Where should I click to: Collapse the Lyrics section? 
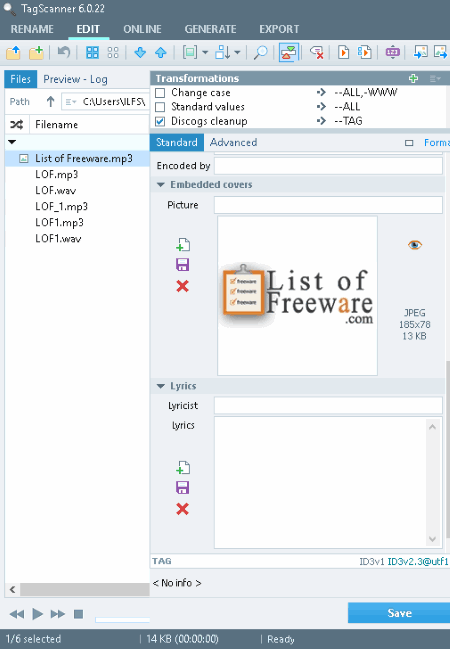(x=161, y=386)
